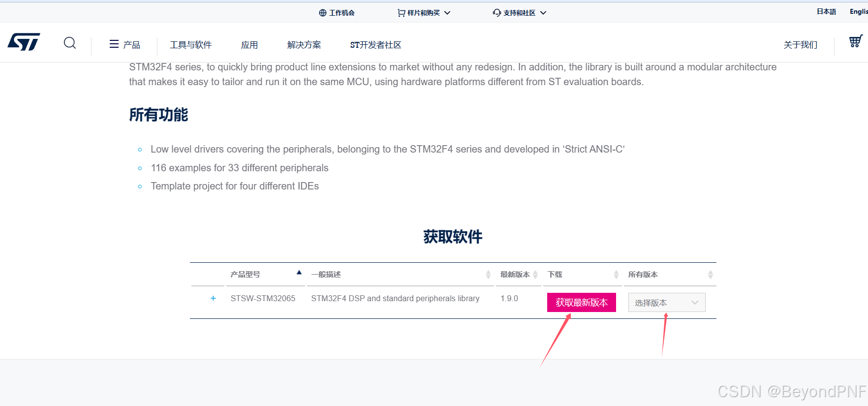Viewport: 868px width, 406px height.
Task: Click the globe icon beside 工作机会
Action: coord(323,13)
